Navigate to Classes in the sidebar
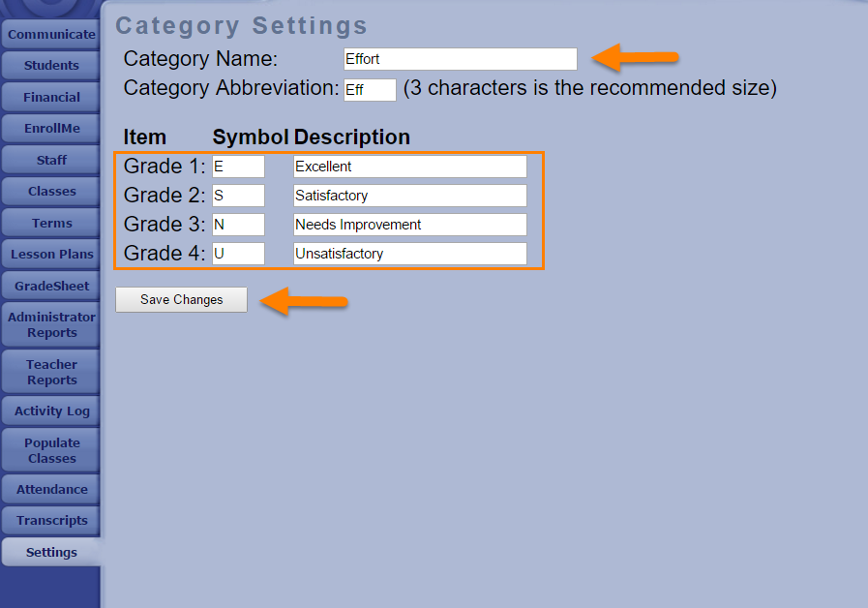This screenshot has height=608, width=868. pyautogui.click(x=51, y=191)
